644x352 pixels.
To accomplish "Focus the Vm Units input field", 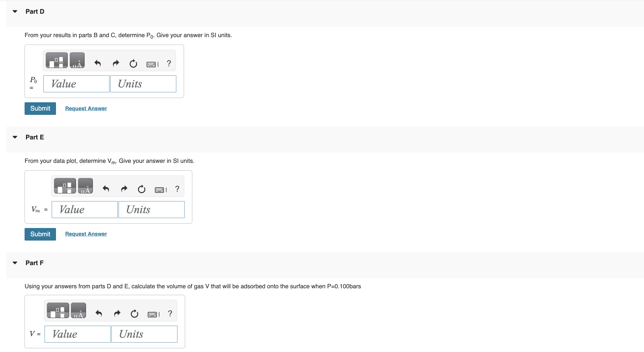I will pyautogui.click(x=151, y=210).
